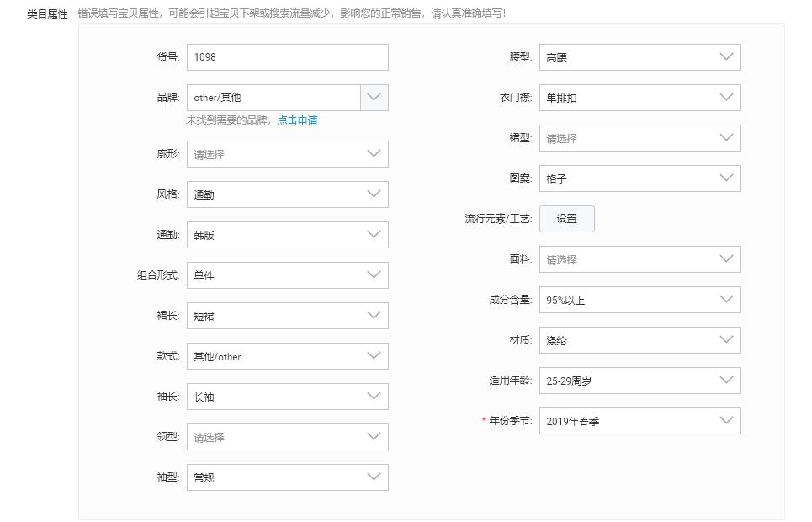Click the arrow icon on 材质 selector
The width and height of the screenshot is (812, 522).
point(726,339)
